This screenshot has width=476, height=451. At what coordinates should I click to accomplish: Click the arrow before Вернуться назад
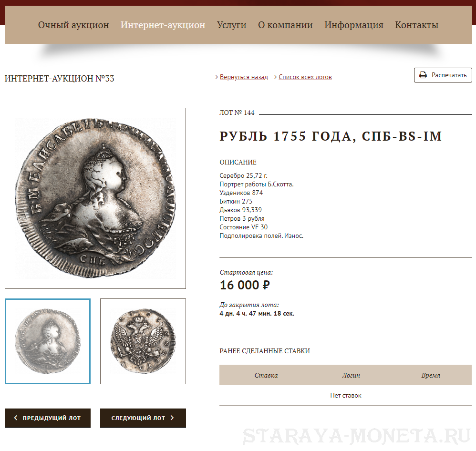coord(217,77)
